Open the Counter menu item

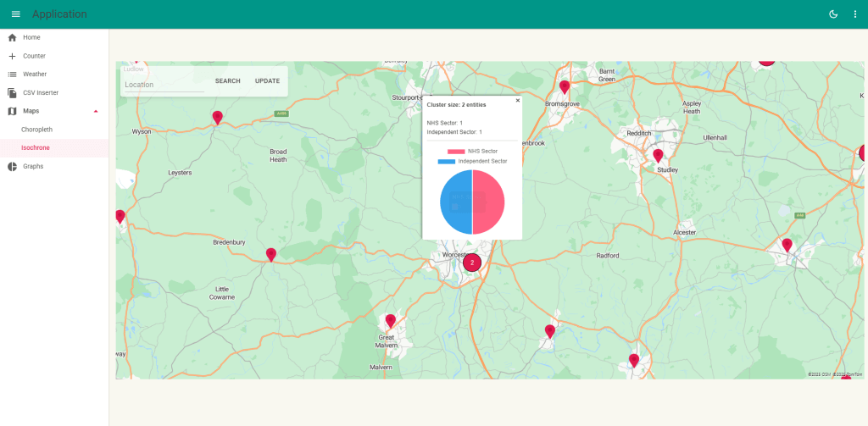pyautogui.click(x=54, y=56)
